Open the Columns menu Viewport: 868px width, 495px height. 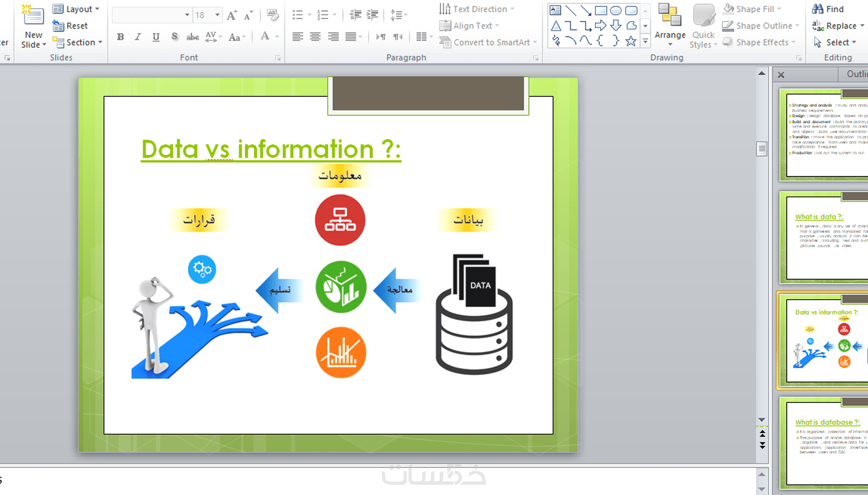424,37
